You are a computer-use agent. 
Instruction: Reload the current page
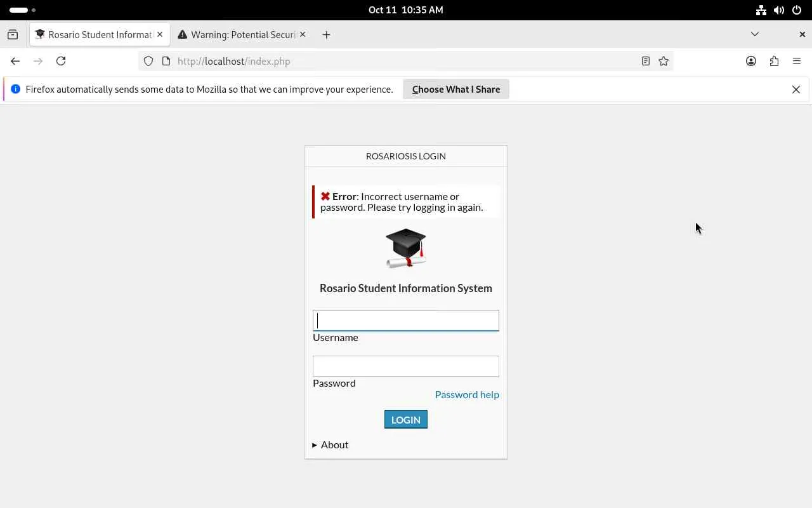click(x=61, y=61)
